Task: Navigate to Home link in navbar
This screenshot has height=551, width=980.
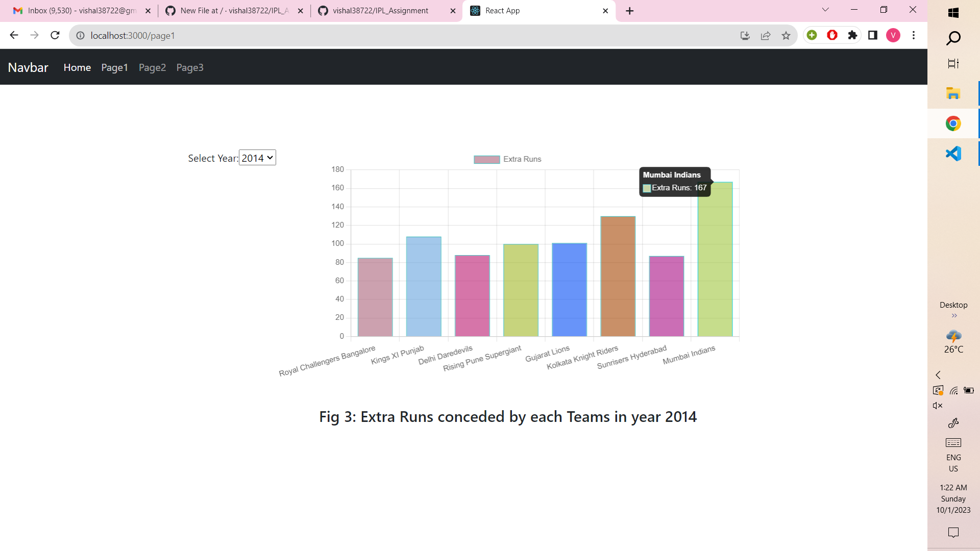Action: 77,67
